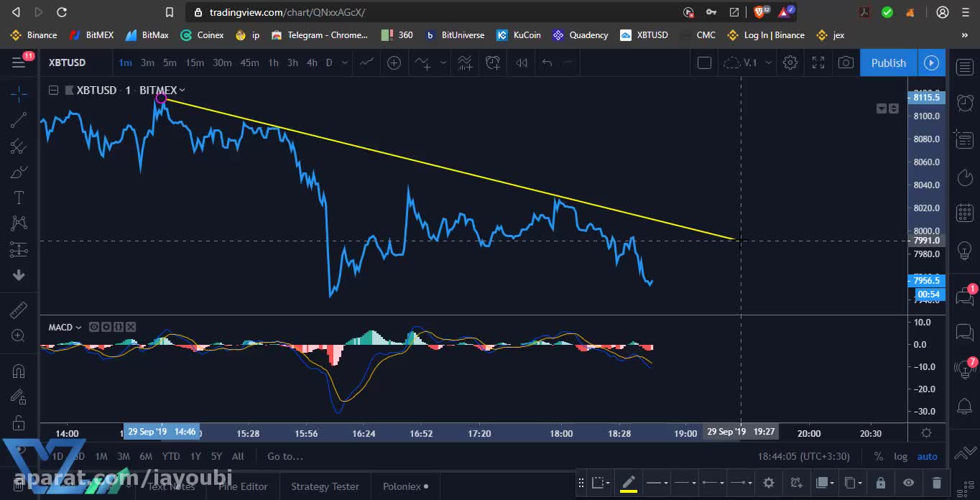Click the Publish button
980x500 pixels.
pyautogui.click(x=888, y=63)
